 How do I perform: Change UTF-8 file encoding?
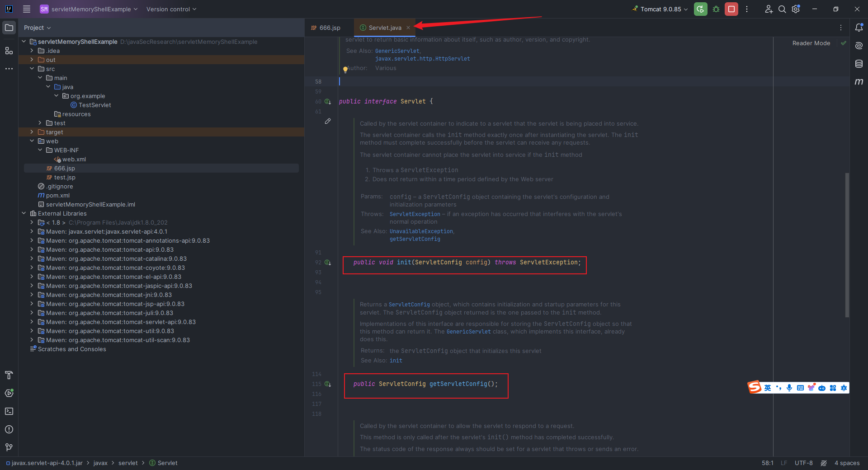click(804, 463)
